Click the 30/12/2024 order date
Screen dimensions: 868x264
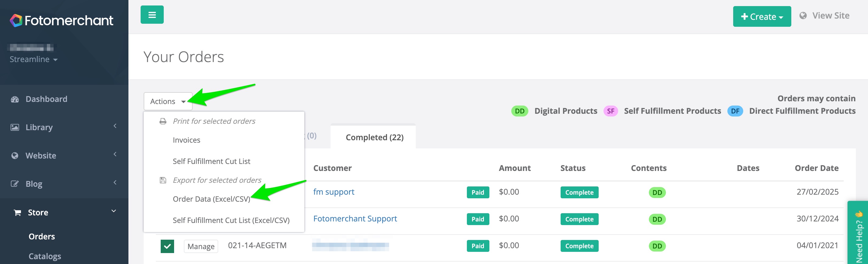click(817, 219)
